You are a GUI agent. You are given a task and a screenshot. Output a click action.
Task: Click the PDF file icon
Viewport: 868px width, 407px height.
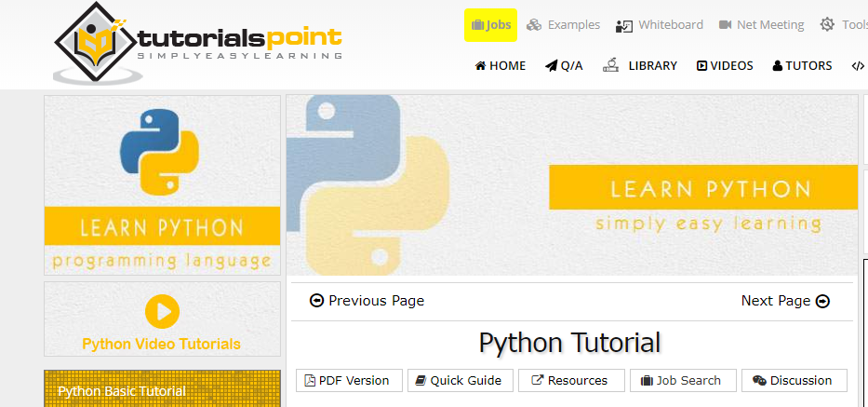click(310, 380)
